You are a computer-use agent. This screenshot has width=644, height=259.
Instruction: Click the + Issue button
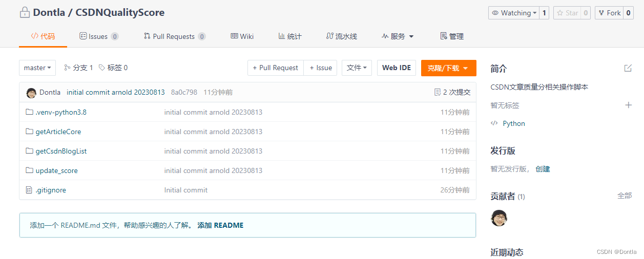coord(321,68)
